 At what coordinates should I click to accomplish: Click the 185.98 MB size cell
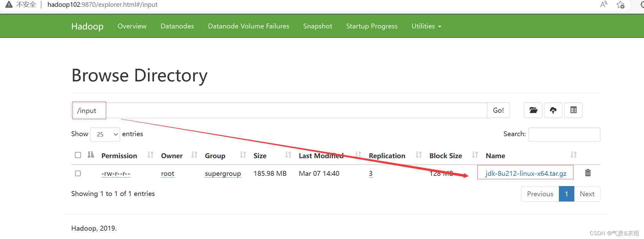[270, 173]
